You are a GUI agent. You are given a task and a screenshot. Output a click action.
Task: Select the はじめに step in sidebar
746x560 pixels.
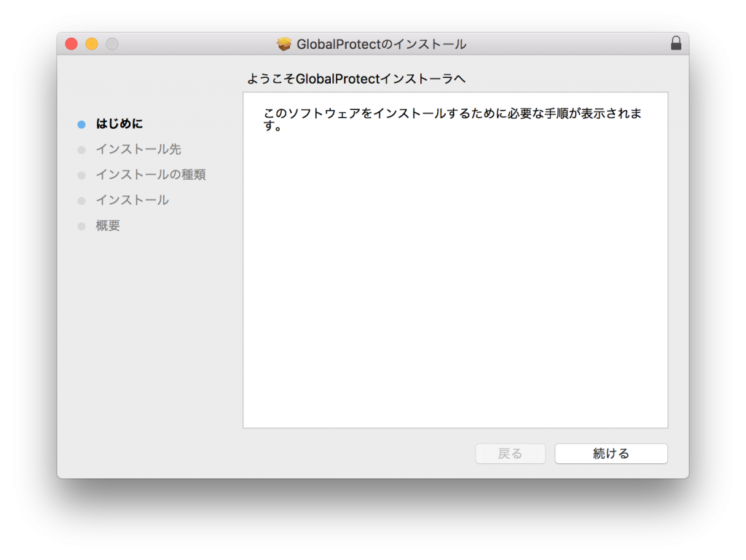click(x=119, y=124)
